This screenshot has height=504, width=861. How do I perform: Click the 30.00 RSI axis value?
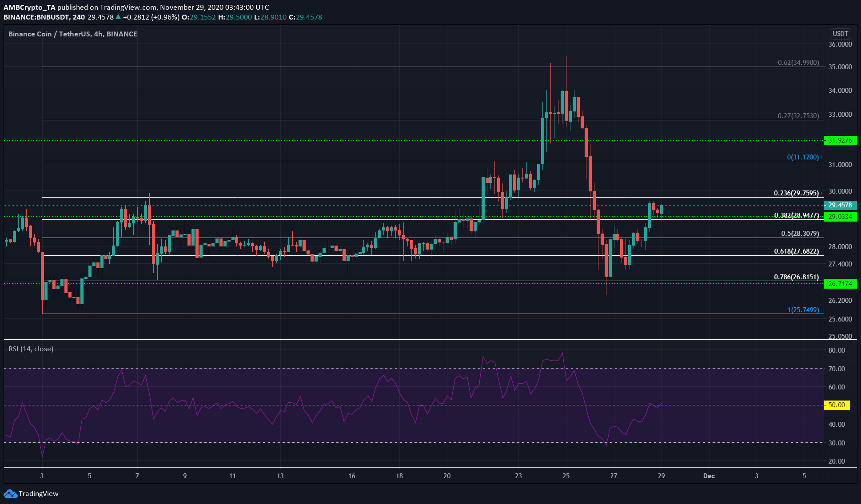click(837, 443)
